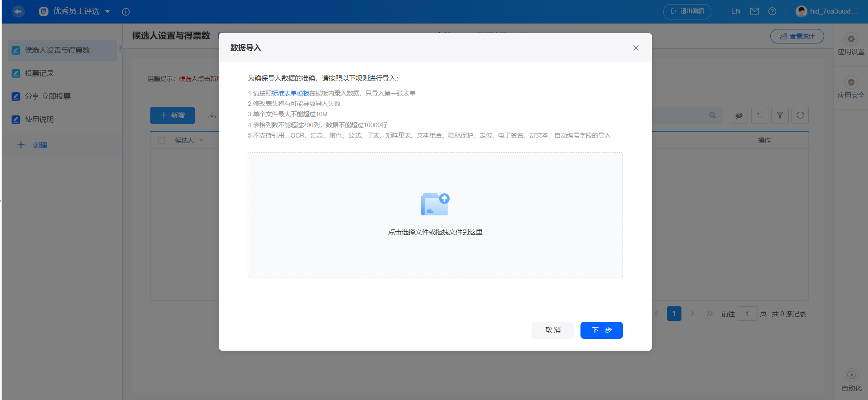Click the user avatar icon

click(x=801, y=11)
